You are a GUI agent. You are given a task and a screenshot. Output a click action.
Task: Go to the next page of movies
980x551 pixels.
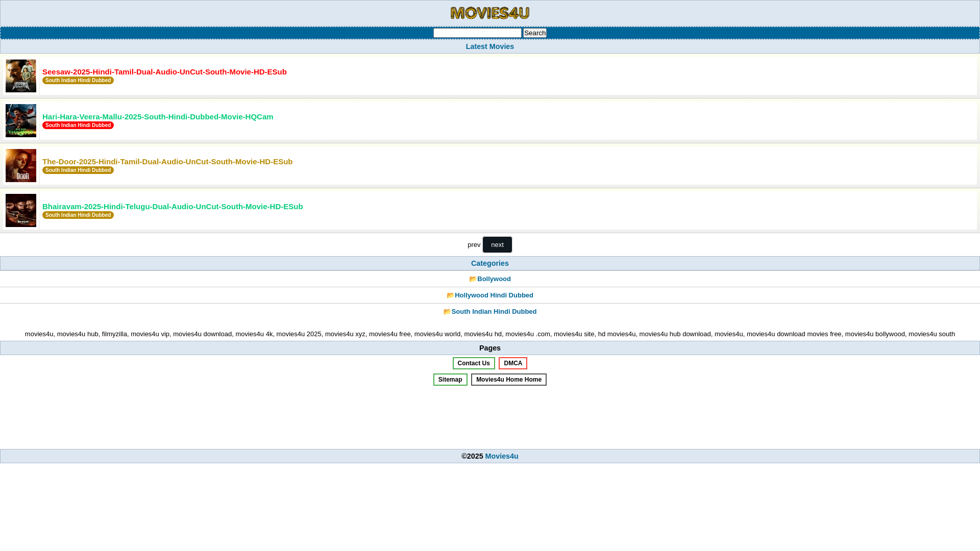click(x=497, y=245)
